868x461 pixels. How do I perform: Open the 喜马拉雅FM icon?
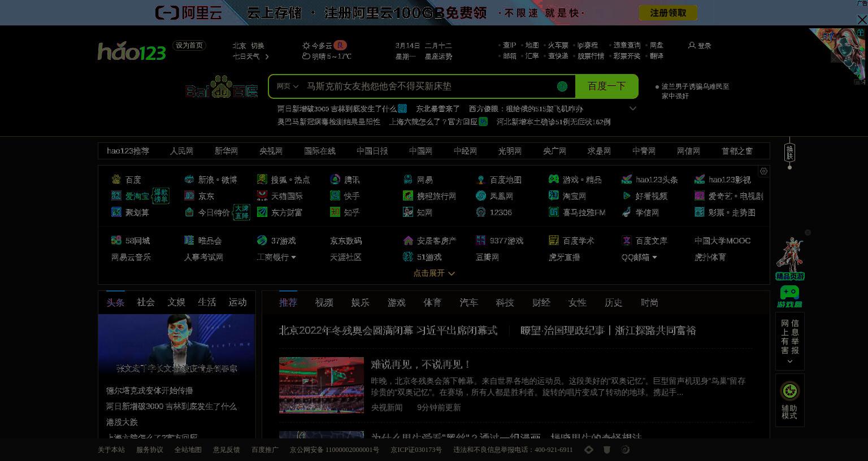(x=554, y=212)
